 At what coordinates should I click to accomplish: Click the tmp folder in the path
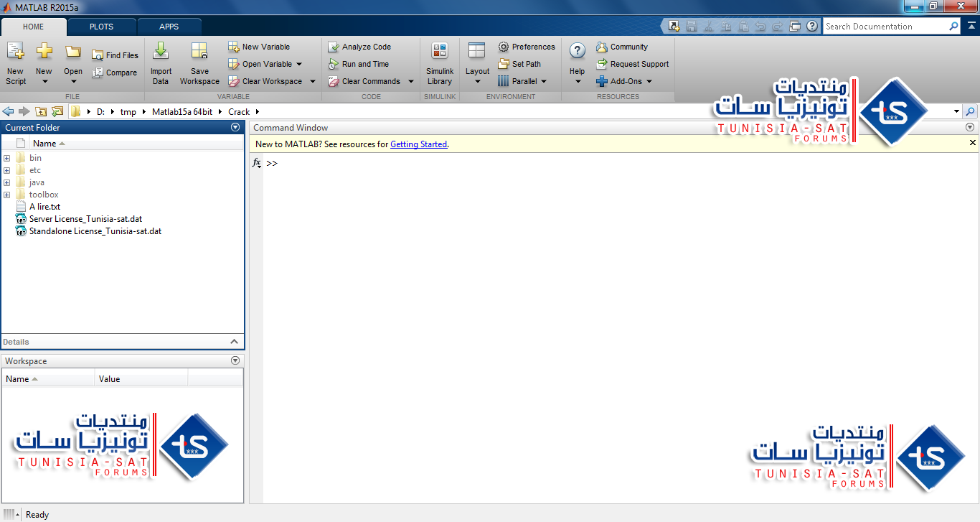pyautogui.click(x=128, y=111)
